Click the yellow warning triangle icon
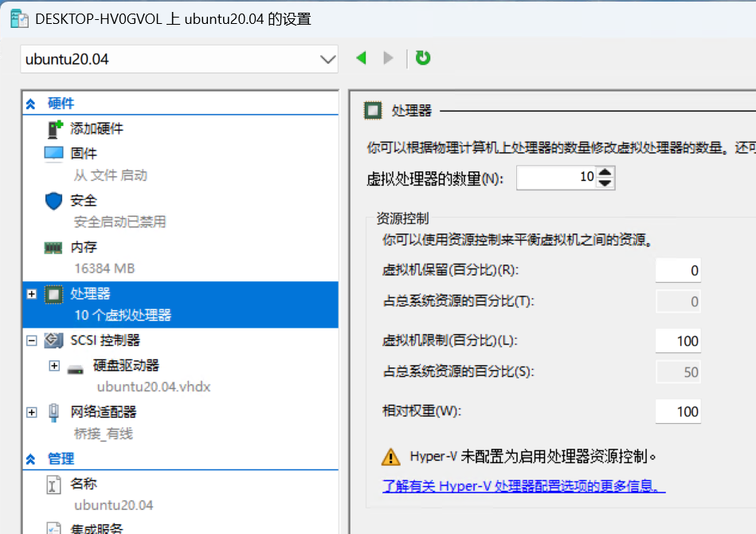The width and height of the screenshot is (756, 534). point(390,457)
